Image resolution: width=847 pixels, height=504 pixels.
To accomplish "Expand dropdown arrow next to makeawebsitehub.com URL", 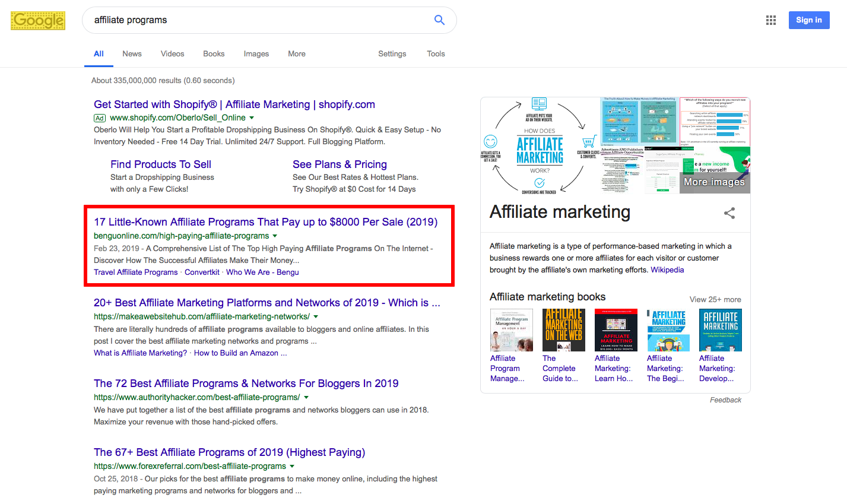I will [315, 317].
